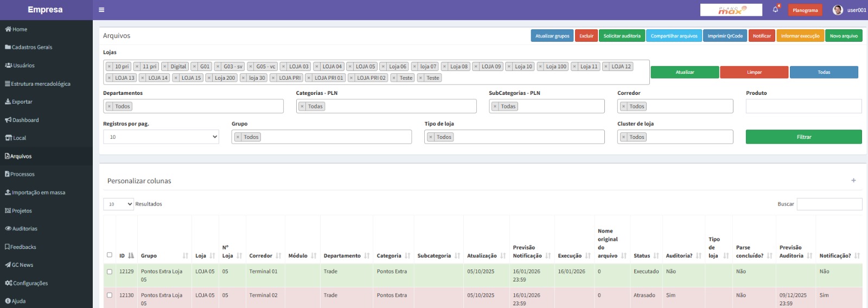Screen dimensions: 868x308
Task: Click the Solicitar auditoria button
Action: pyautogui.click(x=622, y=36)
